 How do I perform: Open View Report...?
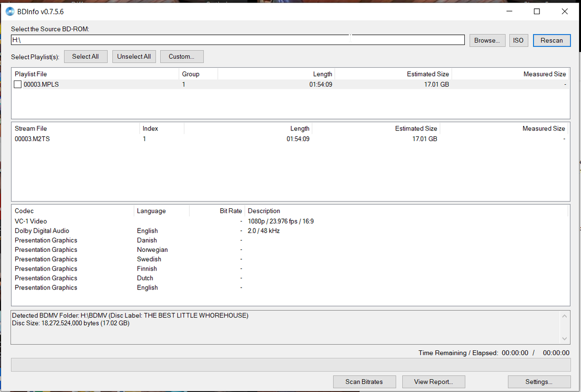433,382
